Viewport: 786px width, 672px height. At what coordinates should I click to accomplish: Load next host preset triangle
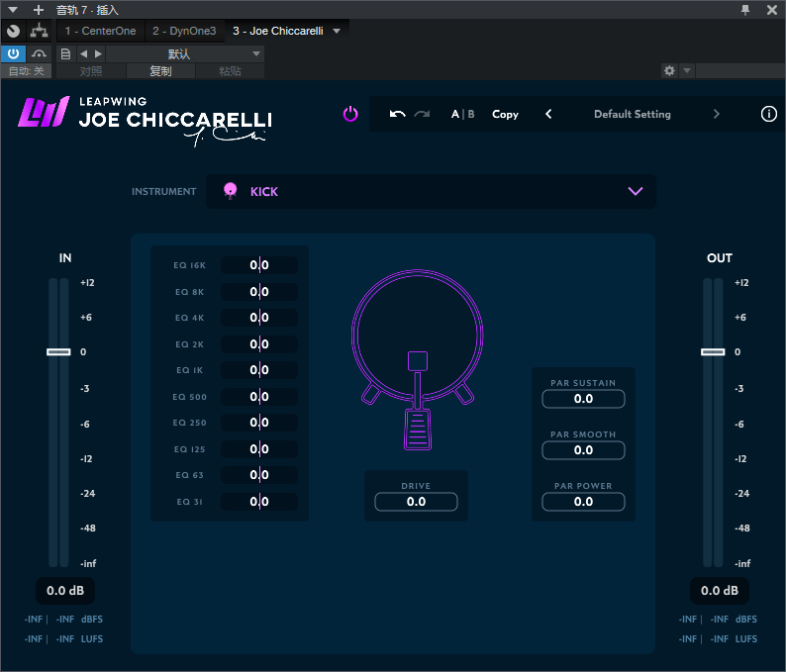click(98, 53)
